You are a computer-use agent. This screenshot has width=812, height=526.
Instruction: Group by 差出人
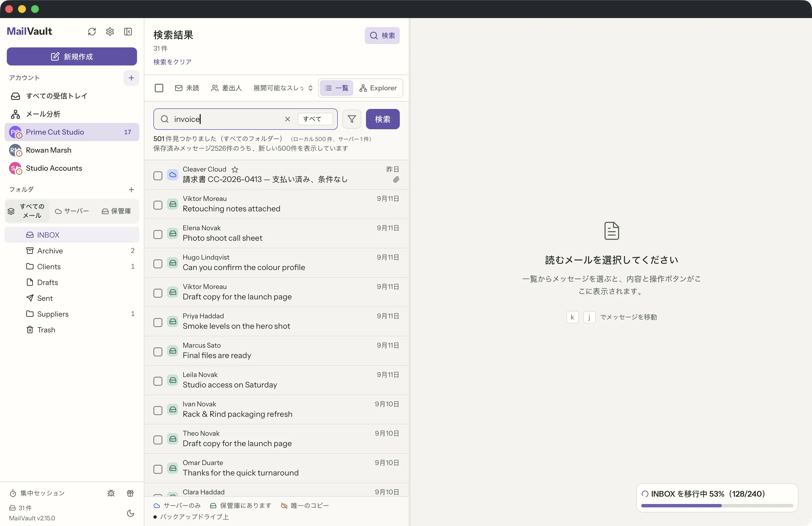(226, 88)
